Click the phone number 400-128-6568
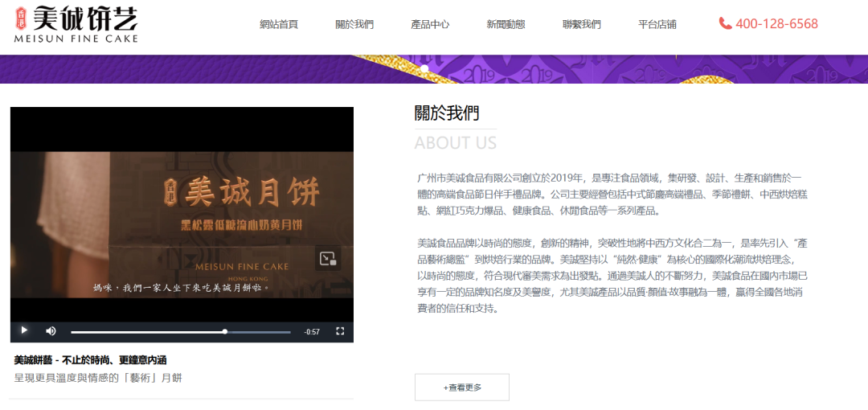Viewport: 868px width, 410px height. (x=776, y=24)
